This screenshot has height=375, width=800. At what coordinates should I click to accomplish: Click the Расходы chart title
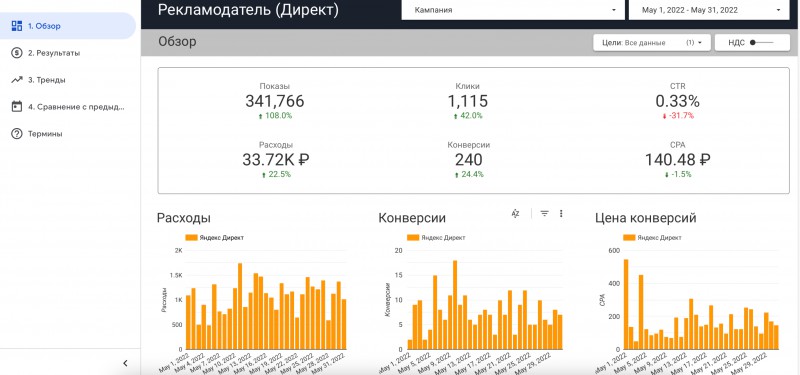(x=184, y=218)
